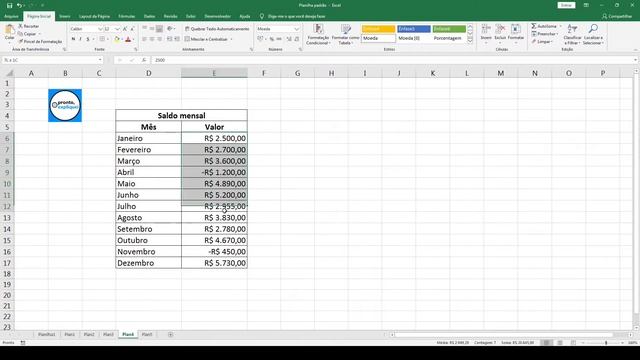
Task: Open the Dados ribbon tab
Action: [x=149, y=16]
